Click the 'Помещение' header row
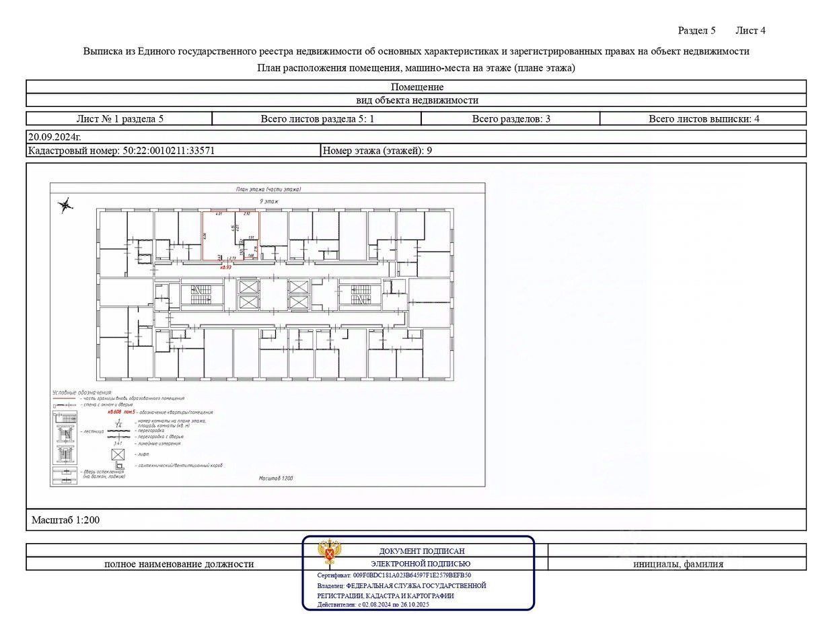Image resolution: width=833 pixels, height=644 pixels. [x=416, y=87]
